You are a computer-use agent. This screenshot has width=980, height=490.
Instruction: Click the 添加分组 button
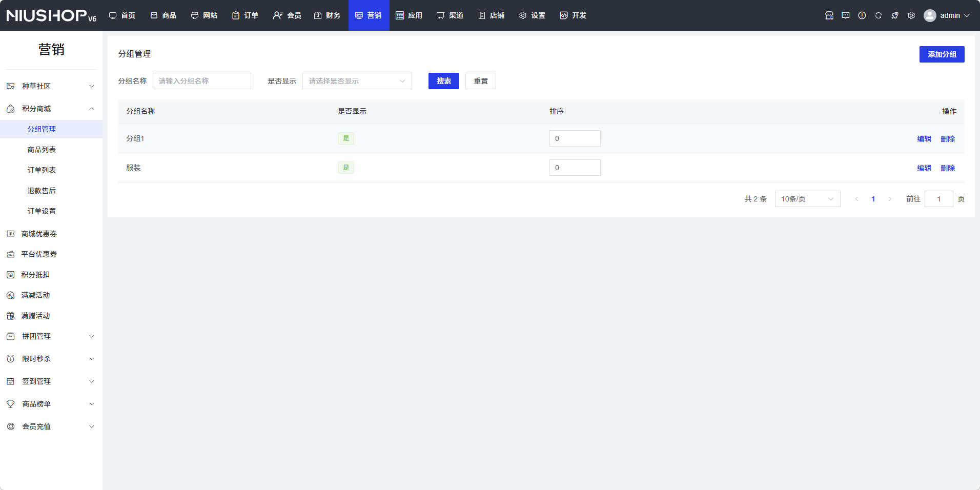(941, 54)
